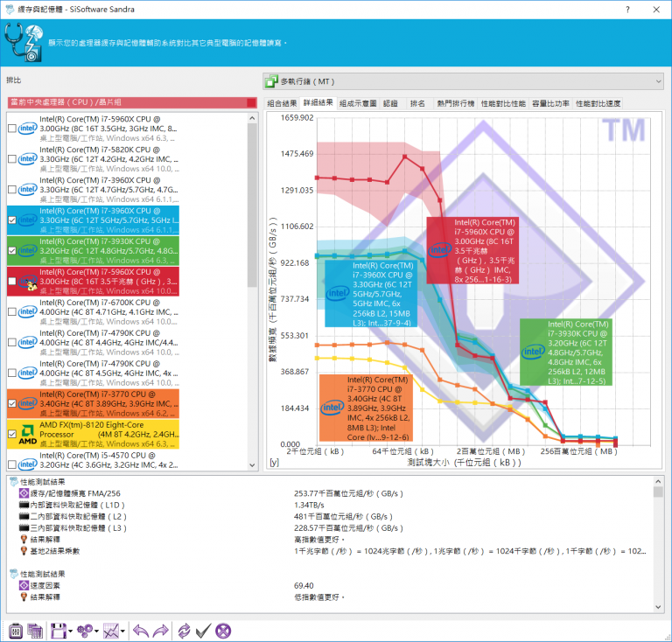
Task: Click the stethoscope memory benchmark header icon
Action: coord(24,42)
